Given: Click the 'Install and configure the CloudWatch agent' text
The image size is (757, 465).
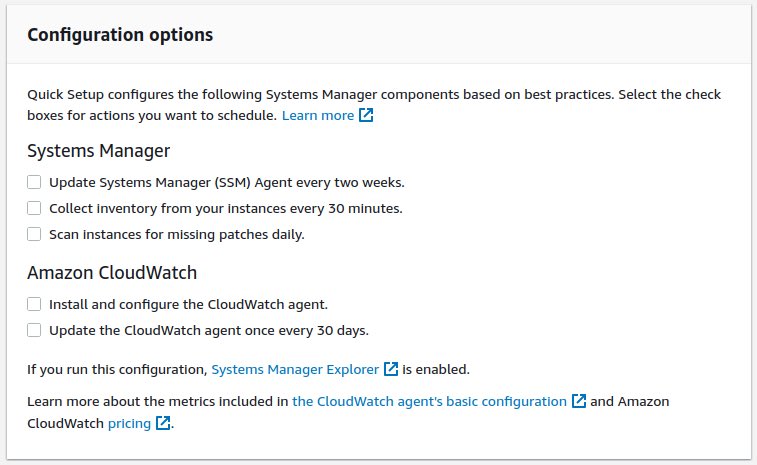Looking at the screenshot, I should [x=188, y=304].
